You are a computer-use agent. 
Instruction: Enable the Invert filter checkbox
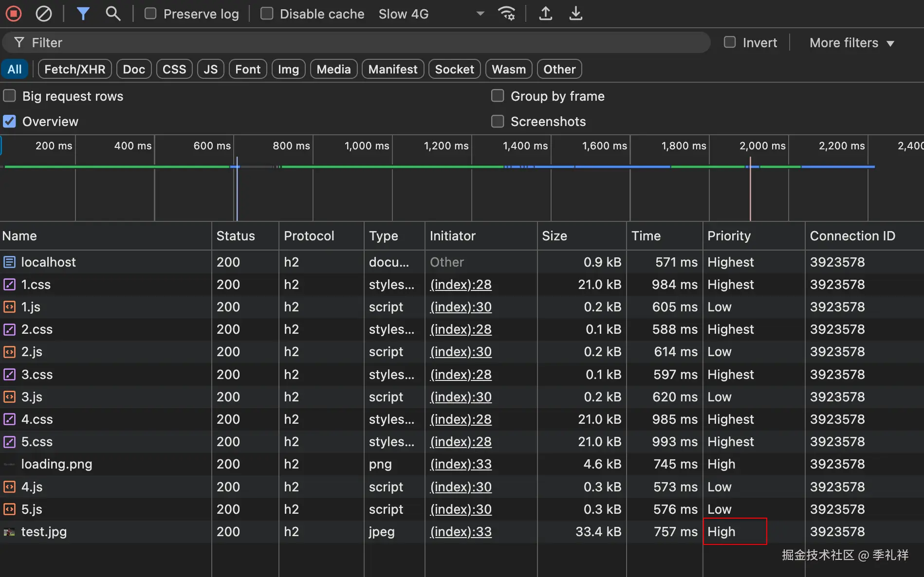[730, 42]
